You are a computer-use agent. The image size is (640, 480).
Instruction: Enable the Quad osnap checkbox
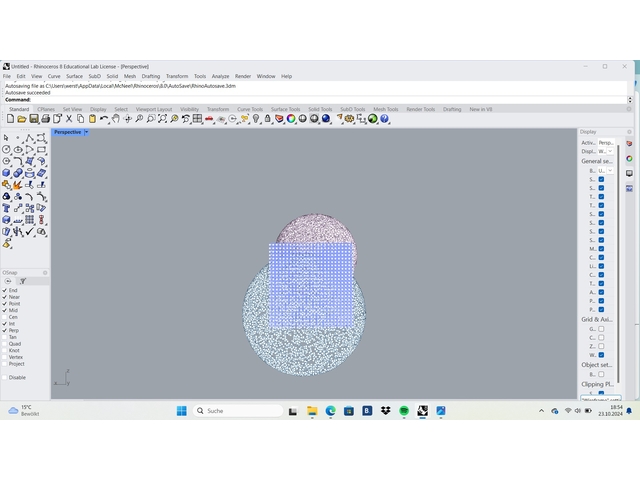(5, 344)
